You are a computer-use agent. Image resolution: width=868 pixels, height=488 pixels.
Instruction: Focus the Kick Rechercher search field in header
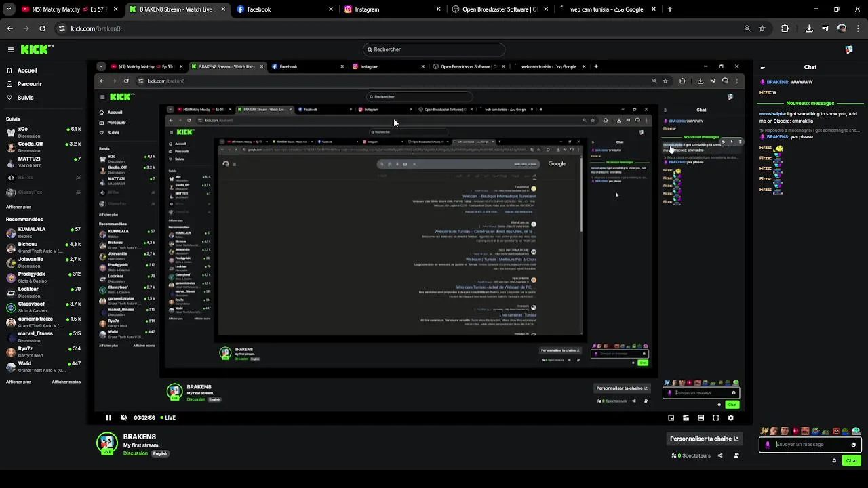coord(434,49)
